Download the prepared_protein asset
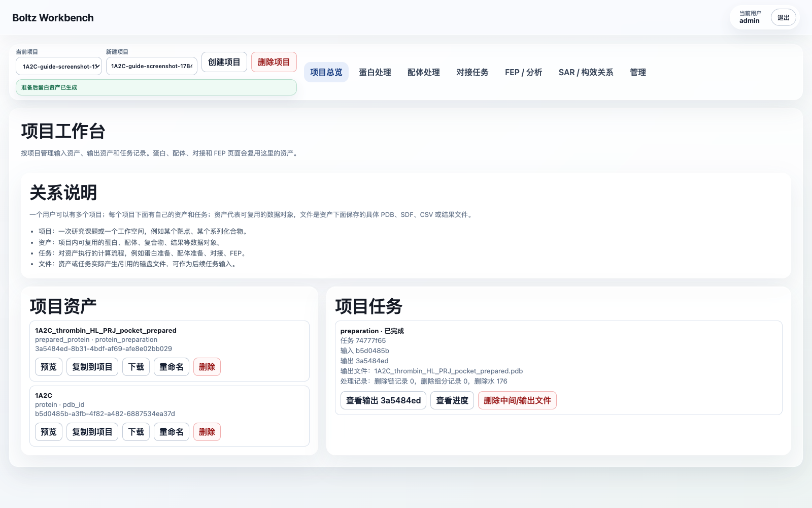This screenshot has height=508, width=812. (136, 367)
